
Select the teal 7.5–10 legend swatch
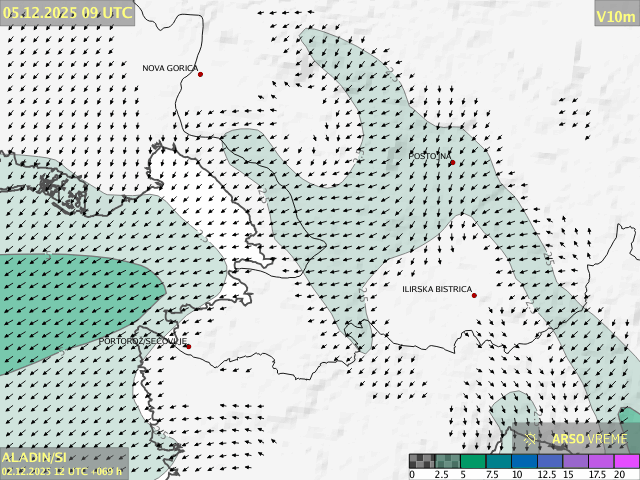pos(498,461)
